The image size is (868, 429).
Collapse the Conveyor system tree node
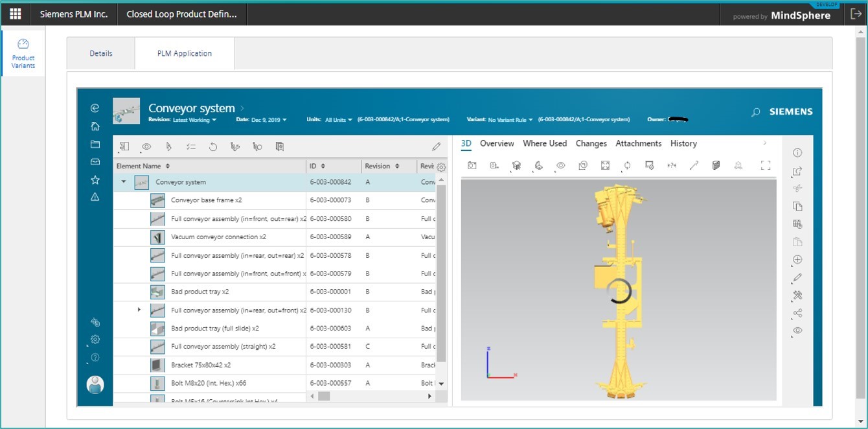tap(124, 182)
